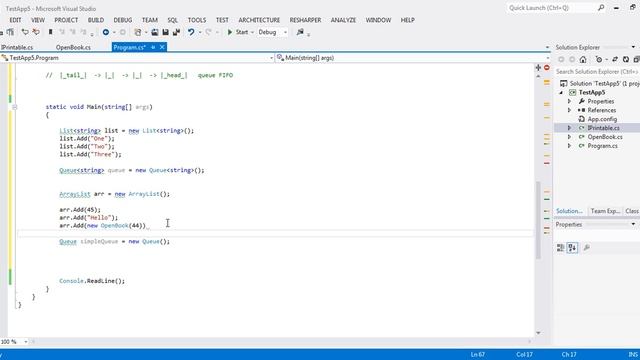Expand the Properties node in Solution Explorer
Viewport: 640px width, 360px height.
[569, 101]
